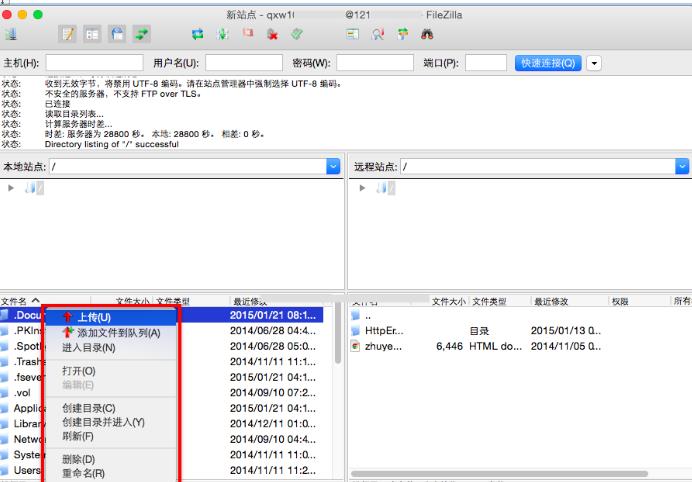Choose 删除(D) delete in context menu
The width and height of the screenshot is (692, 482).
coord(111,459)
